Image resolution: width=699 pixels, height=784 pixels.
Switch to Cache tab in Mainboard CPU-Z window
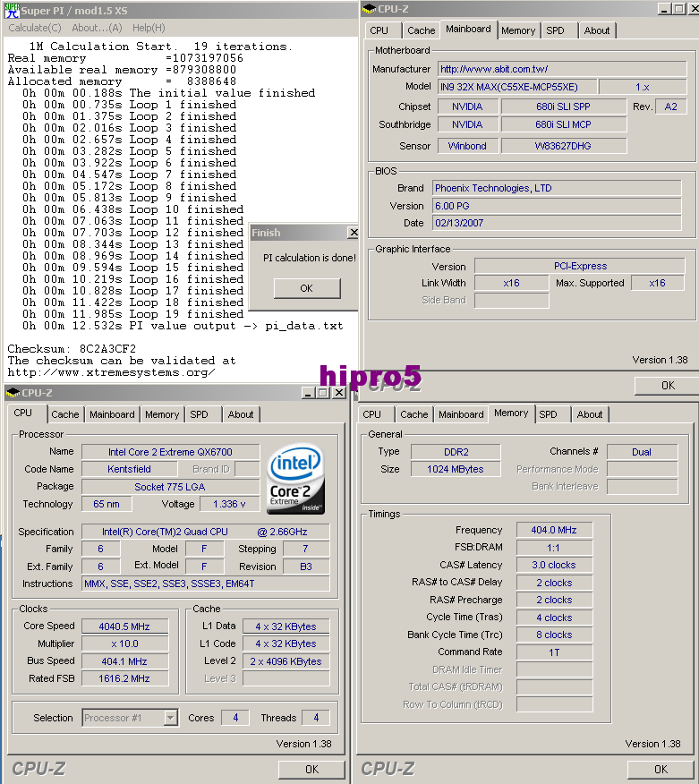point(421,30)
